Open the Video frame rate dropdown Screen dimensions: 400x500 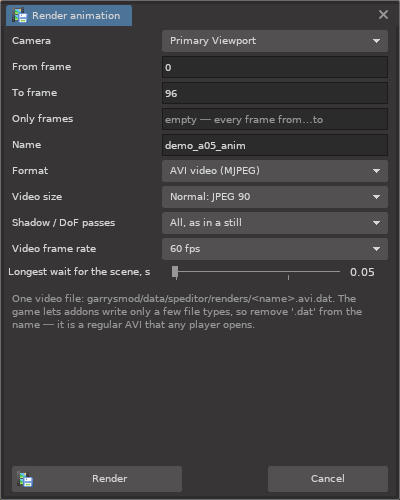tap(275, 249)
